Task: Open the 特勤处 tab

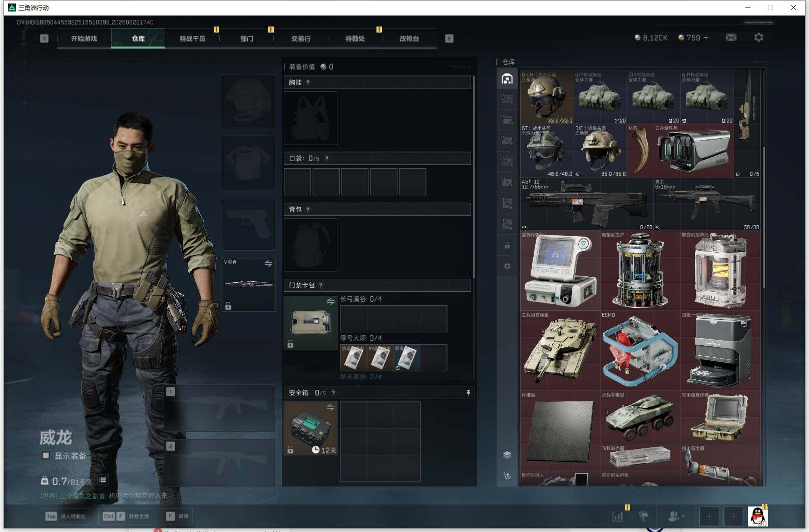Action: (355, 39)
